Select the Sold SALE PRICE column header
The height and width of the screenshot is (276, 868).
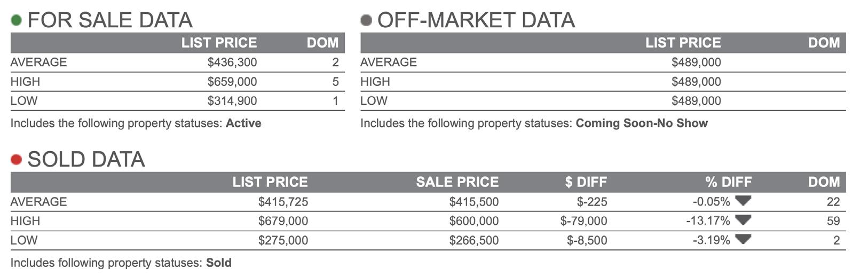(457, 182)
